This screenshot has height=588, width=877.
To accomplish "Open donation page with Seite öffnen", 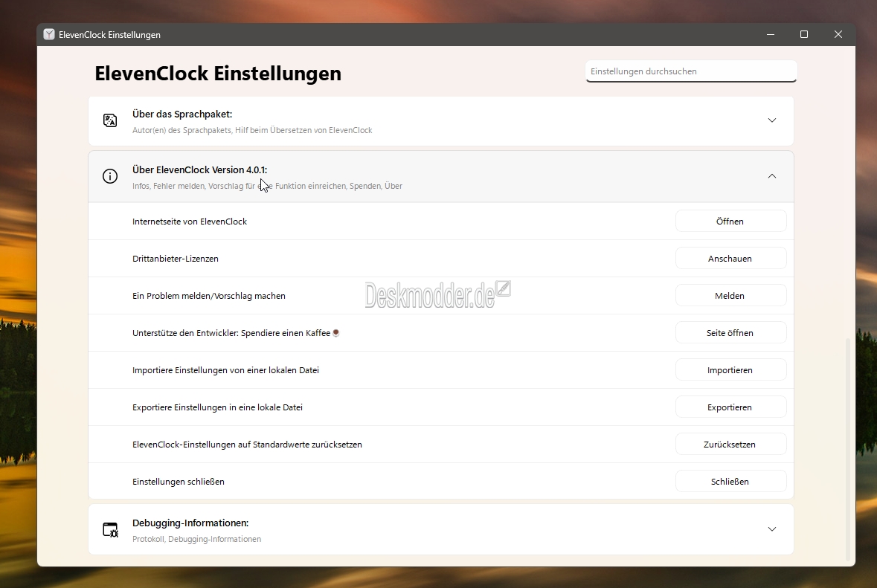I will click(730, 332).
